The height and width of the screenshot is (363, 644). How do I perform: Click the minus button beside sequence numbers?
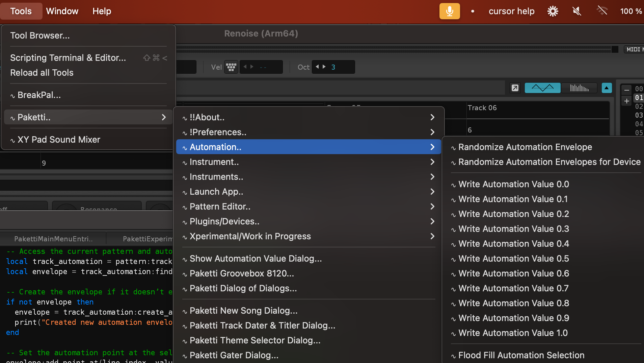coord(627,90)
